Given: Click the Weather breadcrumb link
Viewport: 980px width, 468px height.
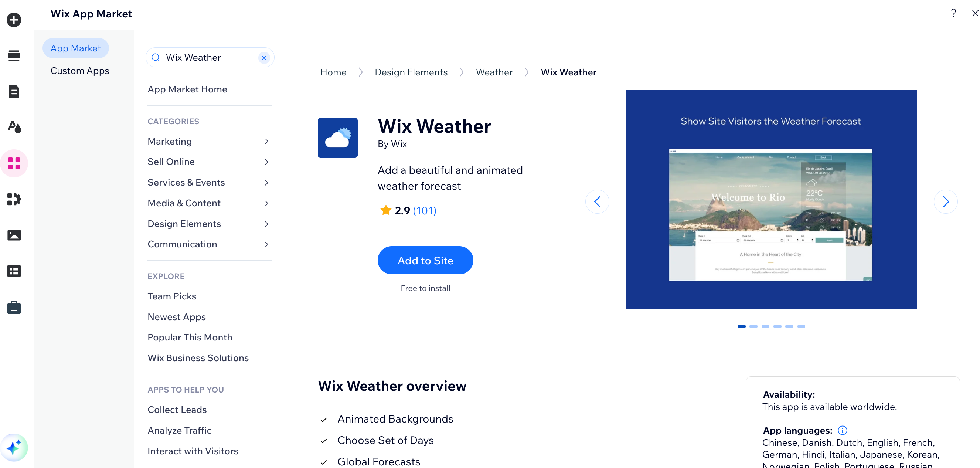Looking at the screenshot, I should pos(494,72).
